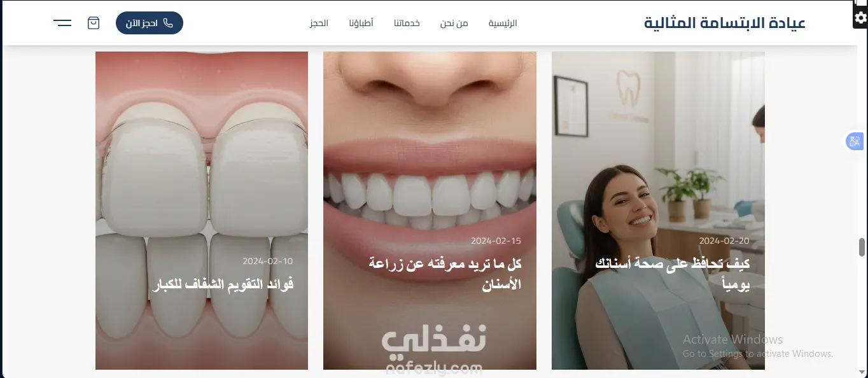Image resolution: width=868 pixels, height=378 pixels.
Task: Open article فوائد التقويم الشفاف للكبار
Action: tap(223, 284)
